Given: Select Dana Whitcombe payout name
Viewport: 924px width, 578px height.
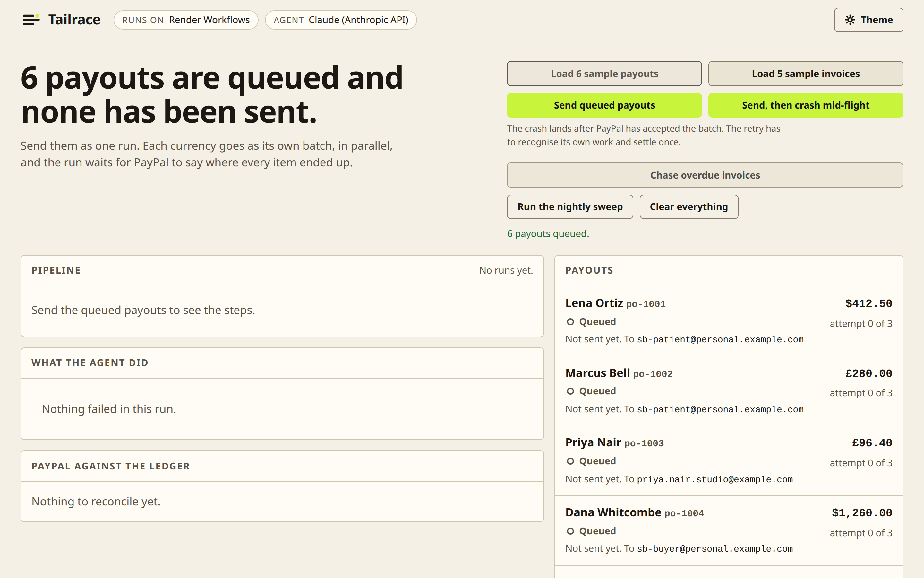Looking at the screenshot, I should click(613, 512).
